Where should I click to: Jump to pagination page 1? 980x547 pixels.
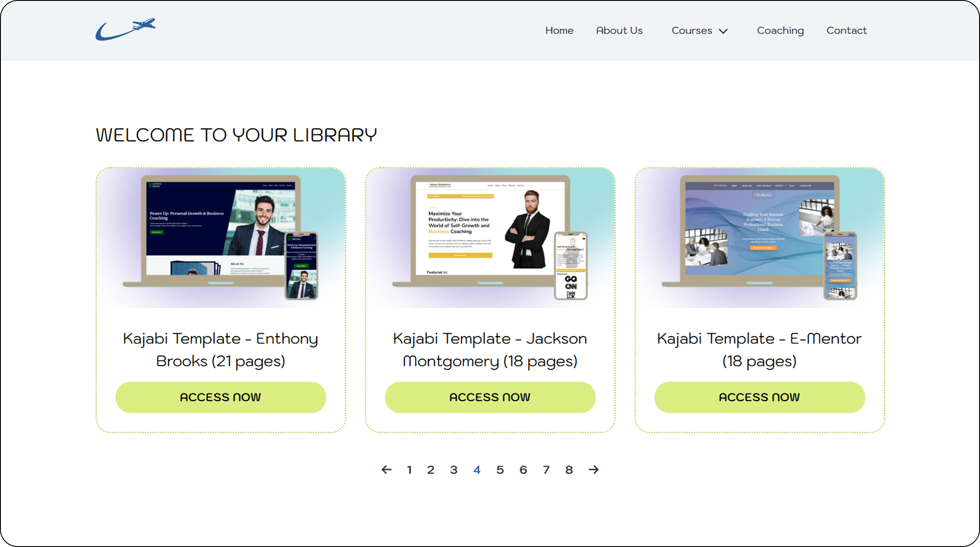[409, 470]
